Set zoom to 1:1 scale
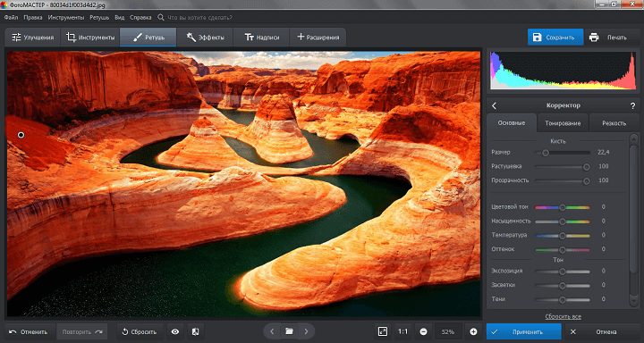The image size is (644, 343). click(402, 331)
